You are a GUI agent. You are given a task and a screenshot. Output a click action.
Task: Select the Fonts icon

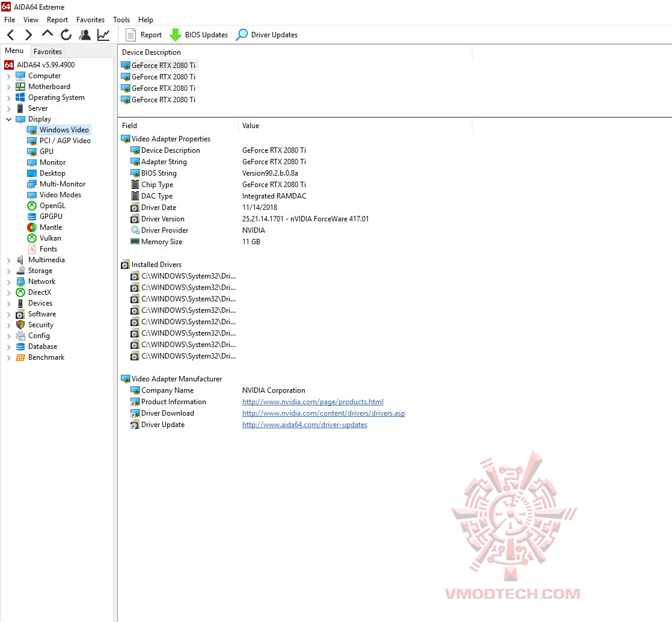[32, 249]
